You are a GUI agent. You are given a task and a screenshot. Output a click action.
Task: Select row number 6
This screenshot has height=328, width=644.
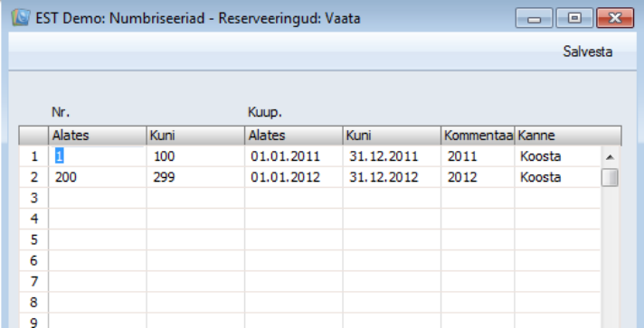point(33,260)
